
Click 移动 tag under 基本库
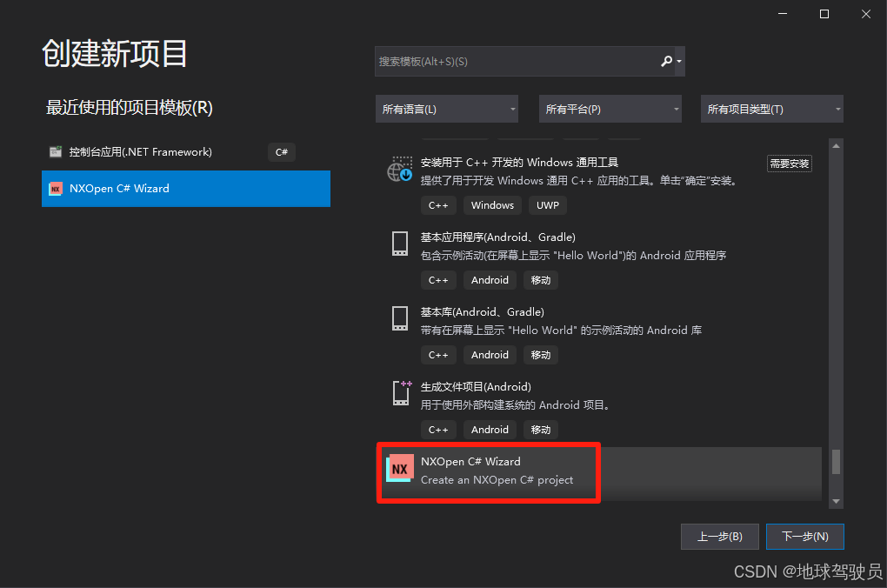[540, 355]
